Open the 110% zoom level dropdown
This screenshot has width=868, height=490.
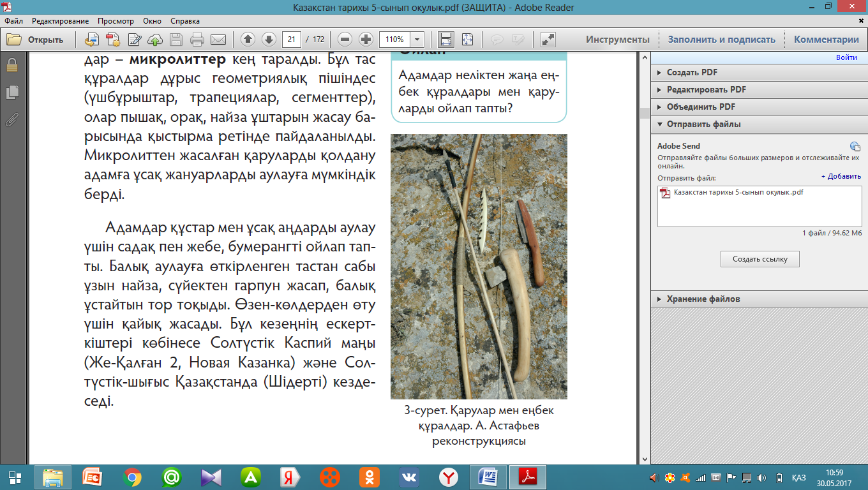pos(417,40)
